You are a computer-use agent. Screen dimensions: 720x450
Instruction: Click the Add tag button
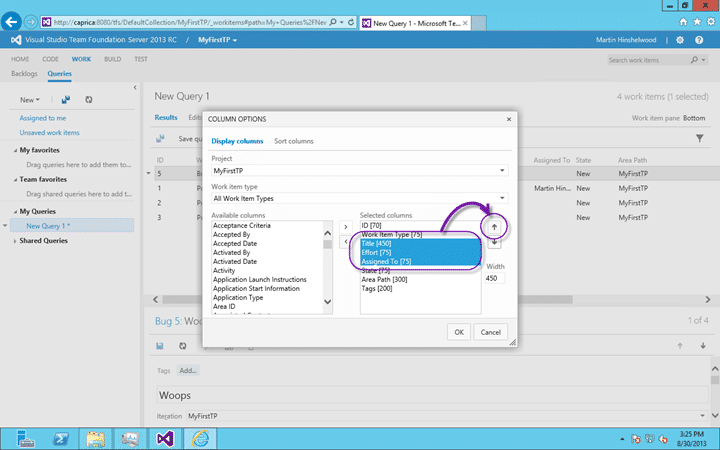point(188,371)
